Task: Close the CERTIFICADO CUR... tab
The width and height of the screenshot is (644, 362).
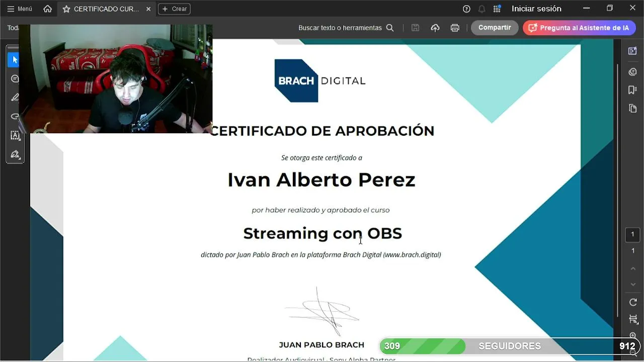Action: pyautogui.click(x=148, y=9)
